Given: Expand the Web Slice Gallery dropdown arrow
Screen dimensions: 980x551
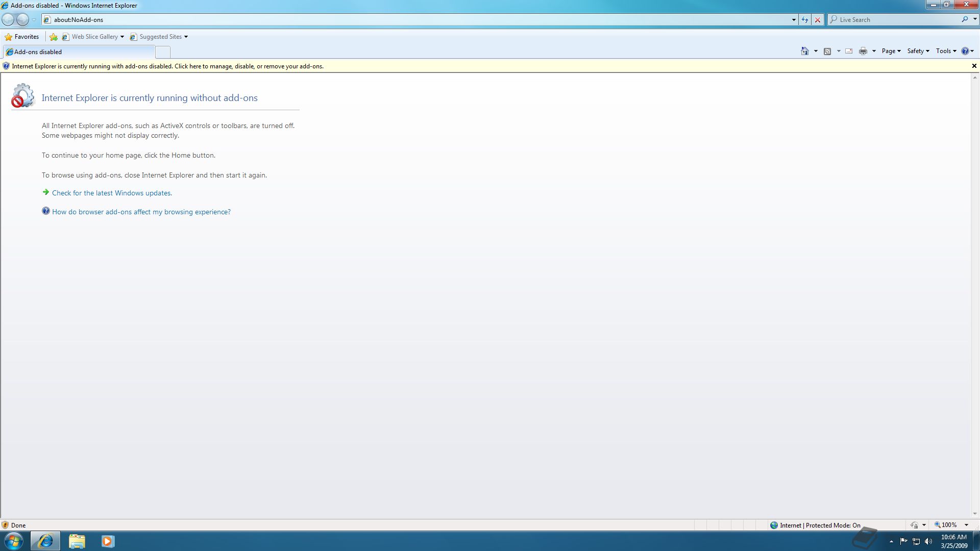Looking at the screenshot, I should [122, 37].
